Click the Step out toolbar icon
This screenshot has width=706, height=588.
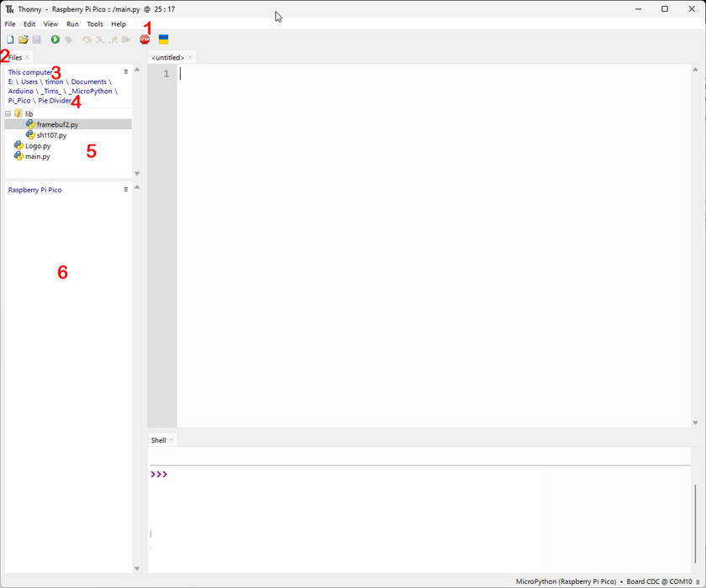113,39
